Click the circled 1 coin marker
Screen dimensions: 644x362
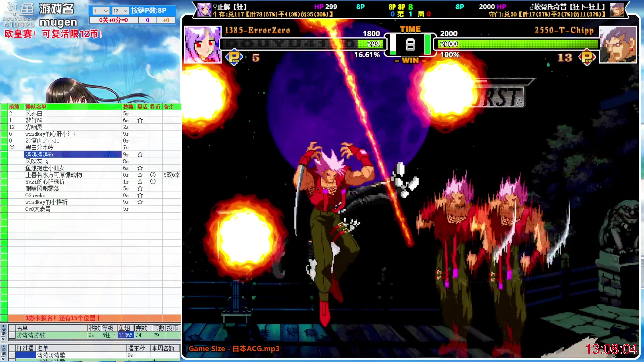[153, 182]
